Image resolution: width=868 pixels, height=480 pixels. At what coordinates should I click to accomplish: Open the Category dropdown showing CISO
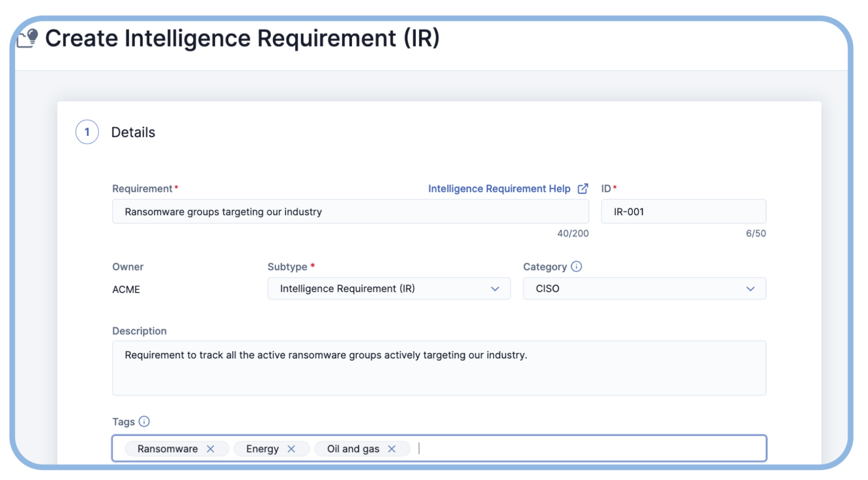(x=644, y=288)
